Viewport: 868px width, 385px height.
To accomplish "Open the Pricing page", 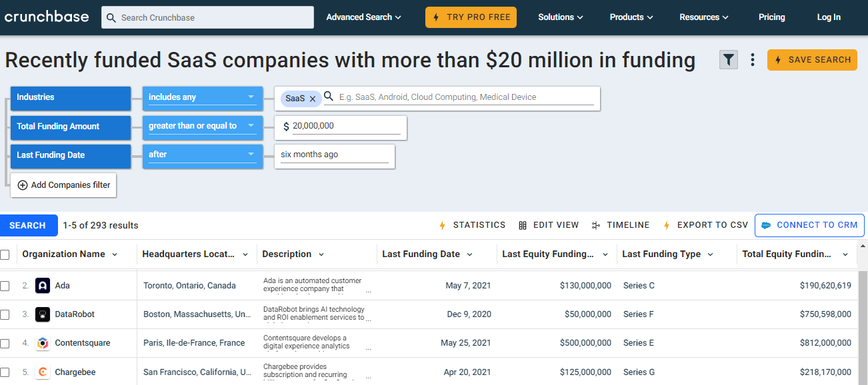I will tap(771, 17).
